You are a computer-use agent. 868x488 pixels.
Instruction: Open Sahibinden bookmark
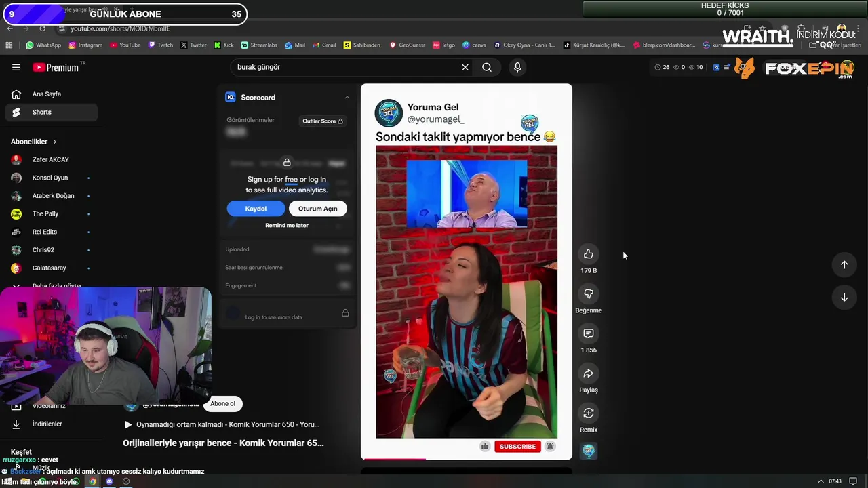[362, 45]
